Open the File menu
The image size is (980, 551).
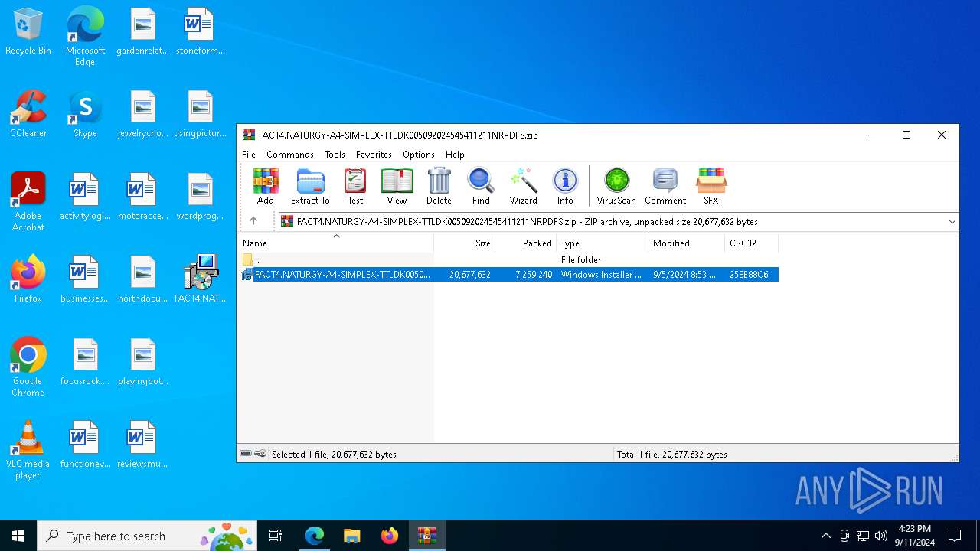[249, 155]
